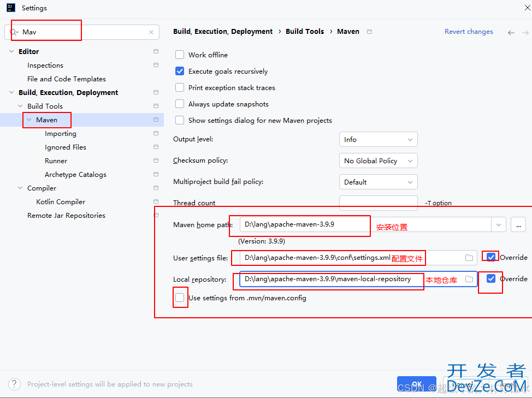Viewport: 532px width, 398px height.
Task: Collapse the Build, Execution, Deployment section
Action: tap(11, 92)
